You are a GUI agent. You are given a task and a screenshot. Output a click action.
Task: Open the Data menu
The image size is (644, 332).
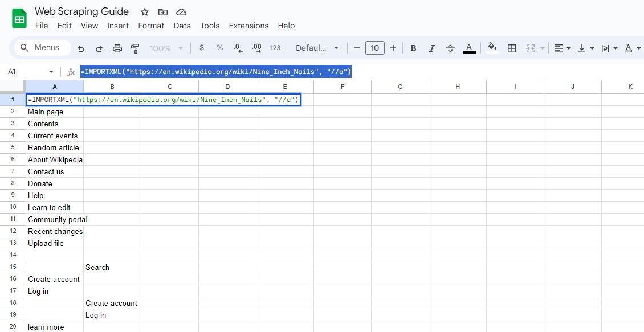click(x=182, y=26)
